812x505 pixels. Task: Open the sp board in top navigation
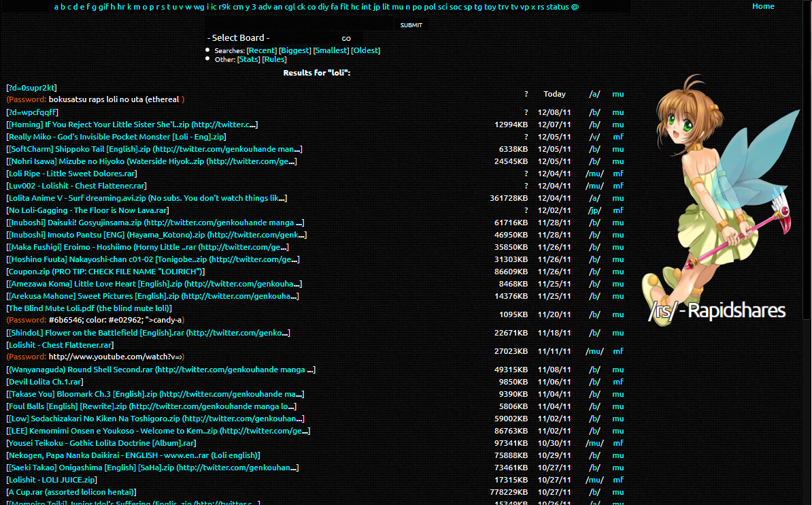(468, 7)
